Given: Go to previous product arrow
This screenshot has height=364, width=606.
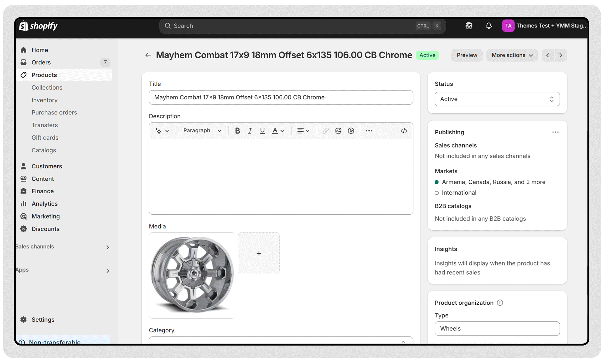Looking at the screenshot, I should pos(548,55).
